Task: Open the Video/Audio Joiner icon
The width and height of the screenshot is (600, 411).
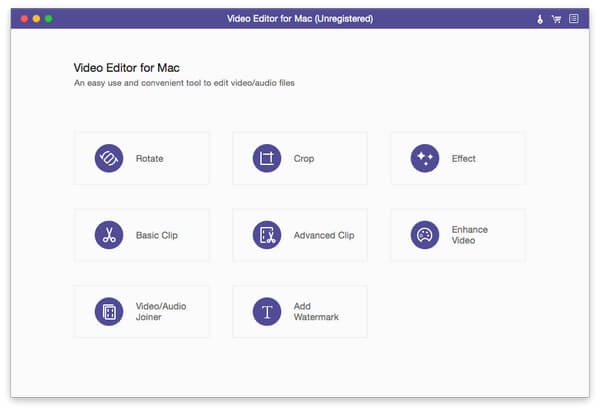Action: (x=109, y=312)
